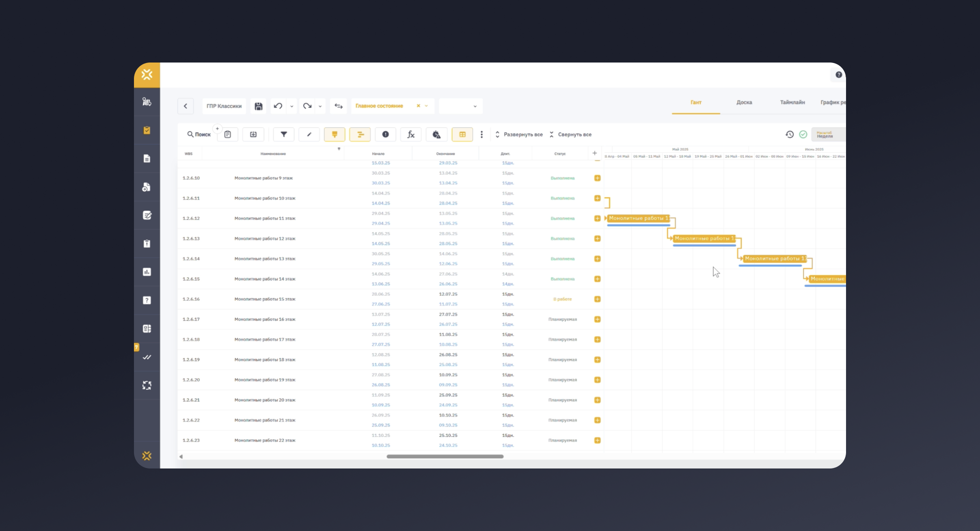The width and height of the screenshot is (980, 531).
Task: Toggle the highlighted table view button
Action: (462, 134)
